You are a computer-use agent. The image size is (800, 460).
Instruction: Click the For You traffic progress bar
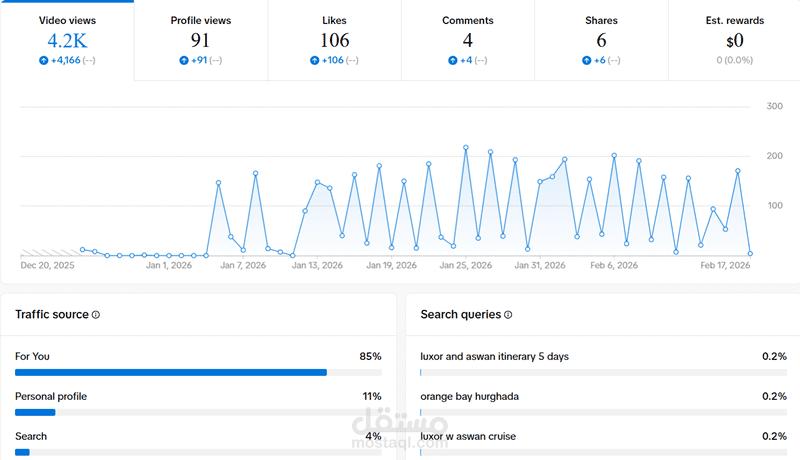pyautogui.click(x=171, y=372)
